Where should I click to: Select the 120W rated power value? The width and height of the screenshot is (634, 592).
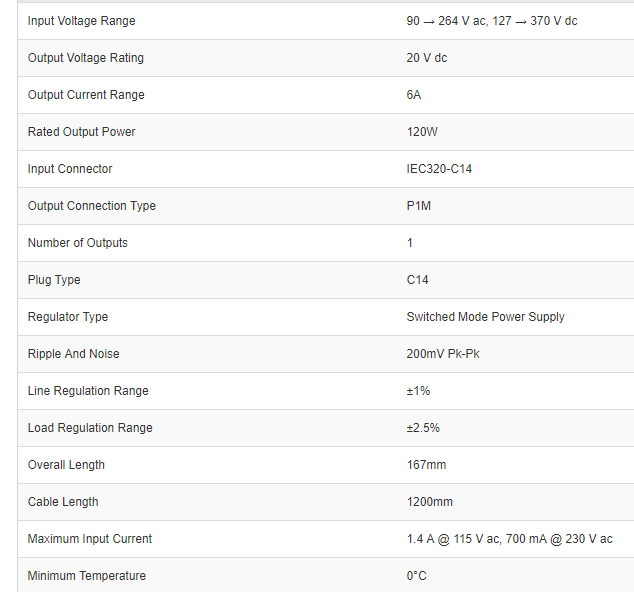click(425, 132)
